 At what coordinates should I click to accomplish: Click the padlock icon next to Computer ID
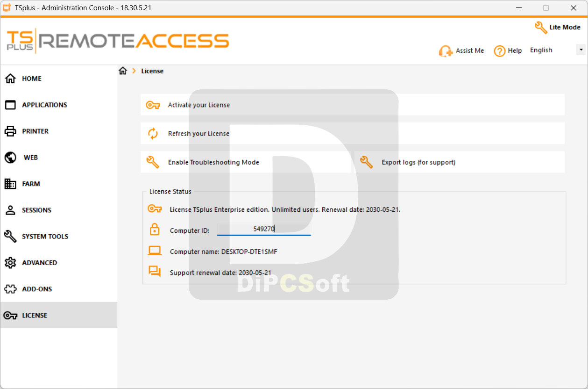click(155, 230)
